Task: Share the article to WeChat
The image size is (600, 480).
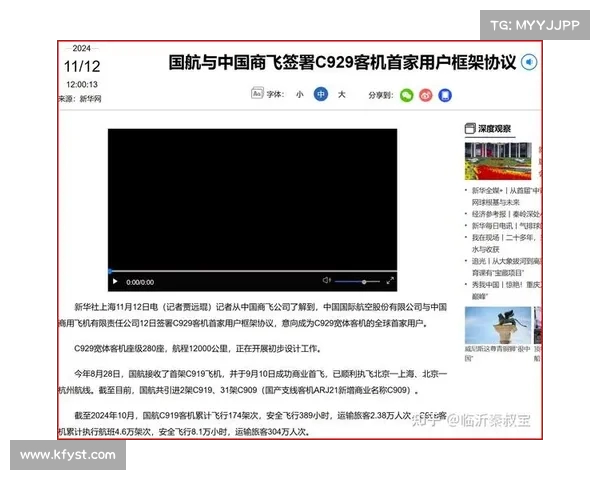Action: [x=406, y=95]
